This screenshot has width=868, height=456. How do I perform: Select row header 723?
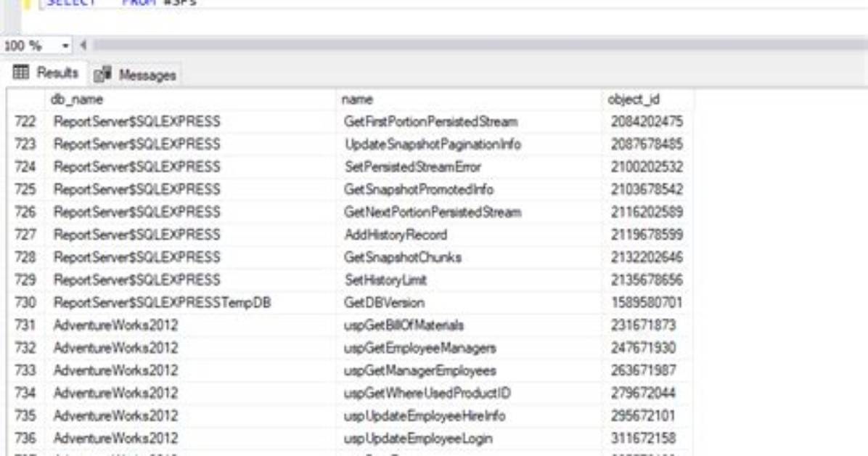pyautogui.click(x=25, y=144)
